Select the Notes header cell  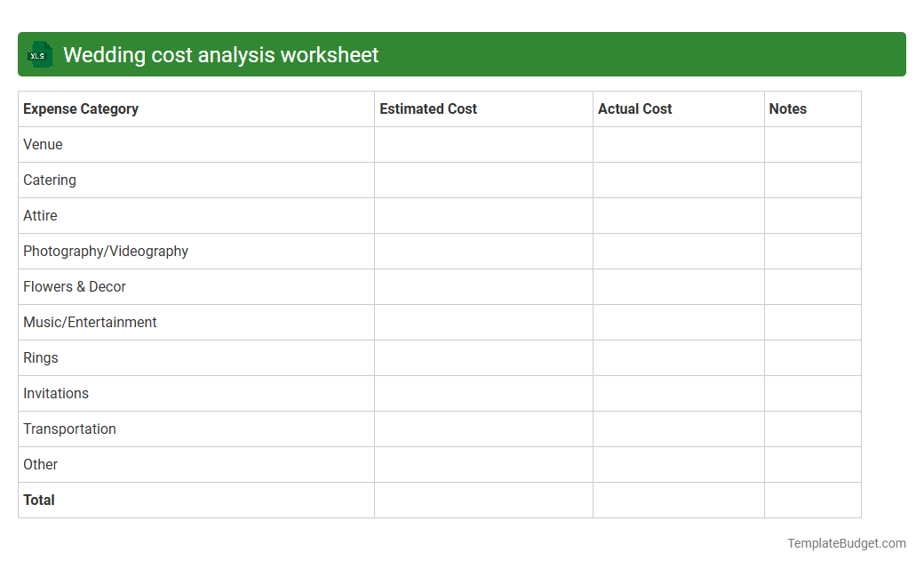pyautogui.click(x=787, y=108)
